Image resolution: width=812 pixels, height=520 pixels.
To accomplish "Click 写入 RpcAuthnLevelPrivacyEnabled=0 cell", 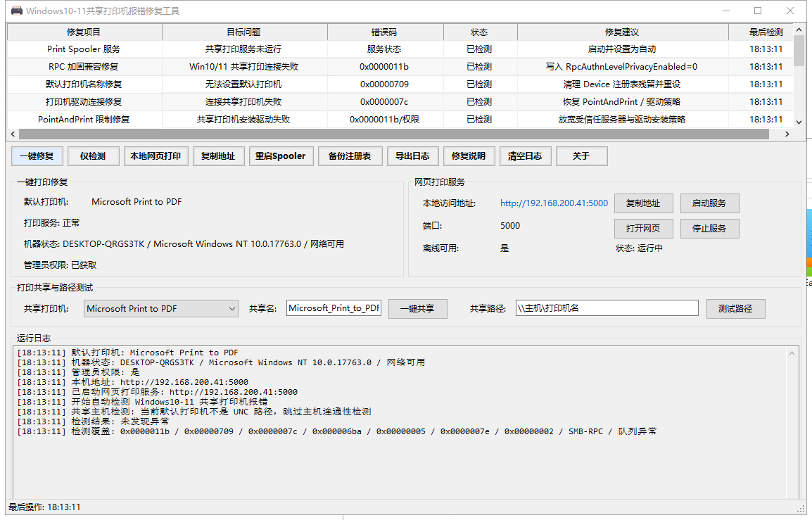I will pyautogui.click(x=622, y=67).
